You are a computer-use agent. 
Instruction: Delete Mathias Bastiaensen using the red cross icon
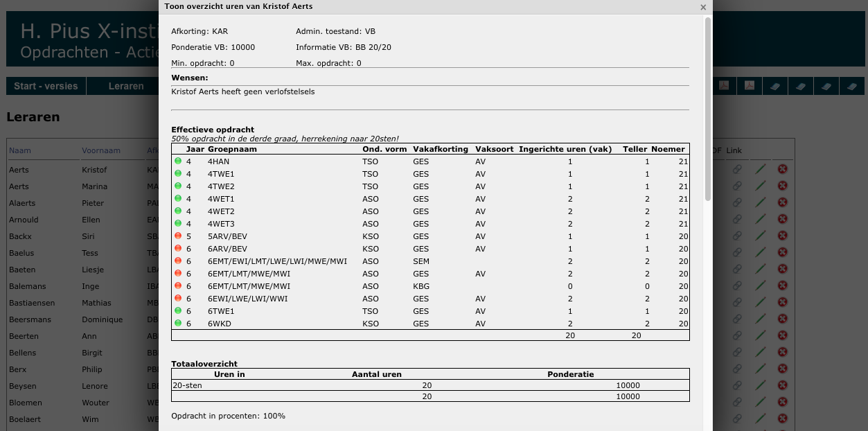pos(783,302)
